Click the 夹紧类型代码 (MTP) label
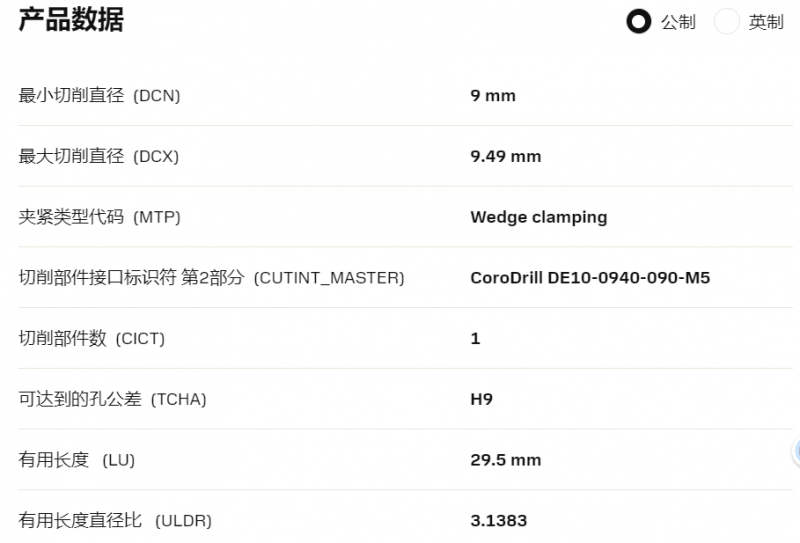 coord(99,217)
